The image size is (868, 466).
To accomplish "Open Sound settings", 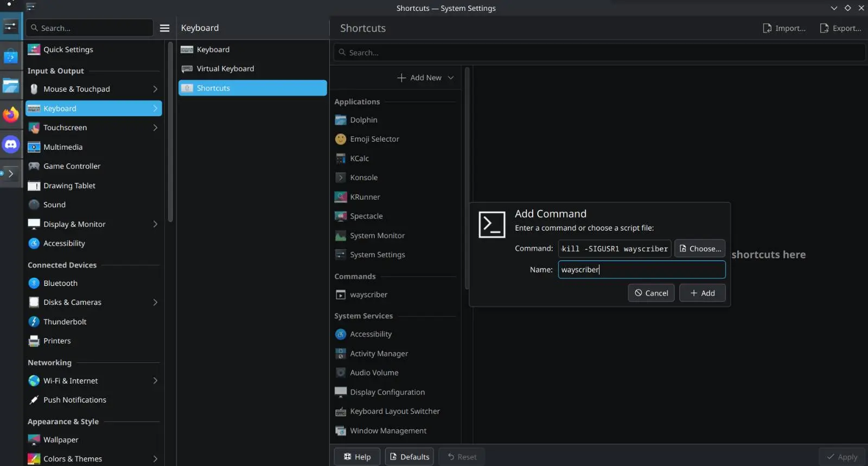I will [94, 205].
